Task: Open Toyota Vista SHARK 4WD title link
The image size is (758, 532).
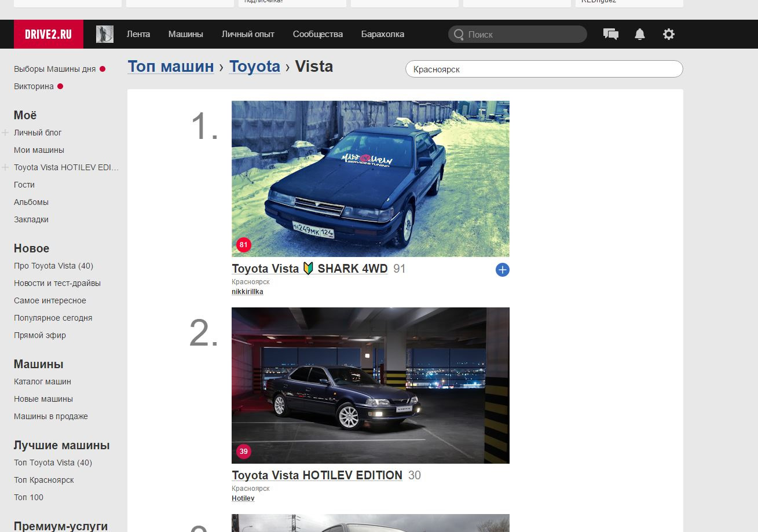Action: coord(310,269)
